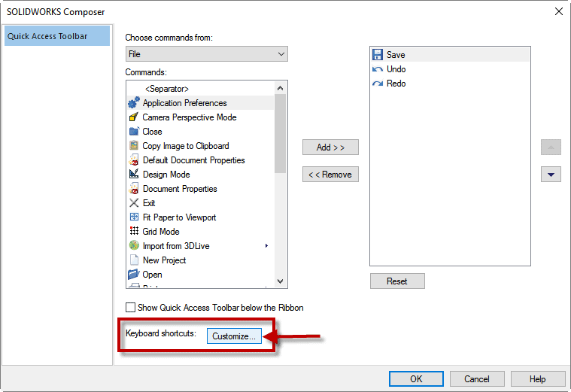The height and width of the screenshot is (392, 571).
Task: Select the Grid Mode text
Action: click(x=161, y=232)
